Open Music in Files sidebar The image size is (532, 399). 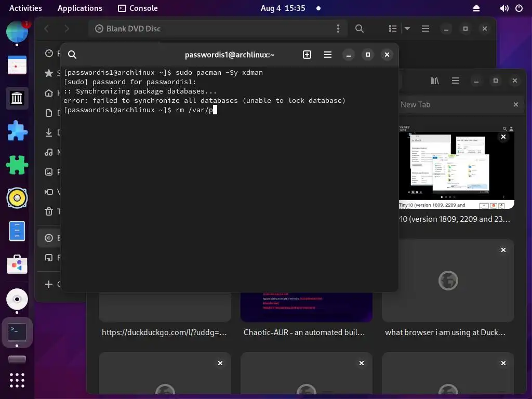49,152
